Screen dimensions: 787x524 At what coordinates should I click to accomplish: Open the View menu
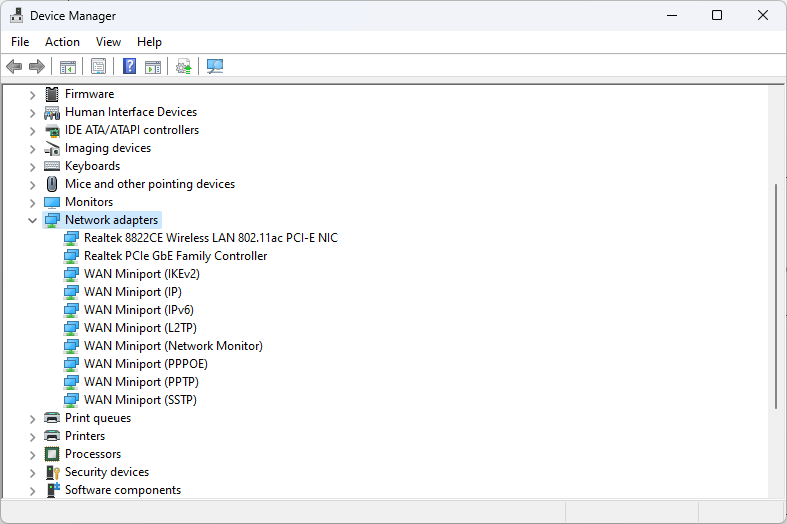pyautogui.click(x=108, y=42)
